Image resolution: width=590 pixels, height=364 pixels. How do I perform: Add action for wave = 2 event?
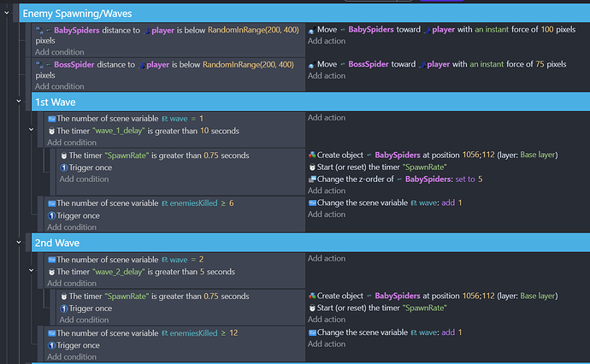pos(327,259)
